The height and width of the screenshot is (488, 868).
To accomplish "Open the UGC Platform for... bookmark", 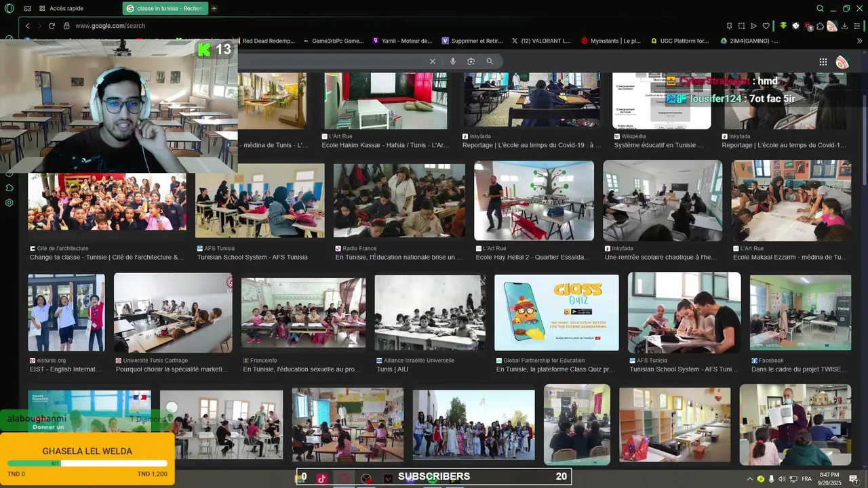I will point(679,41).
